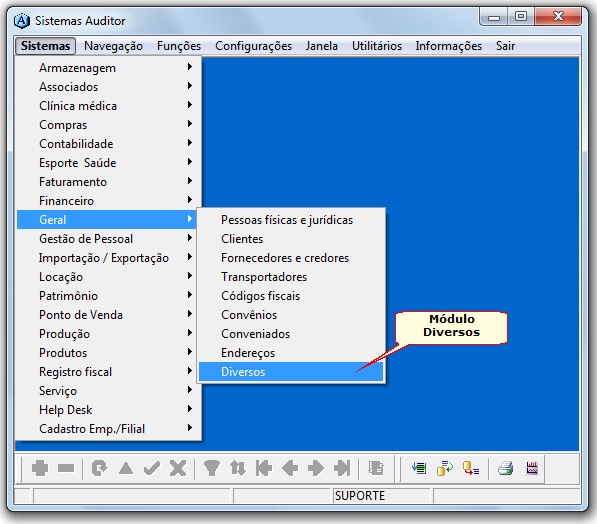Click the checkmark confirm toolbar icon

[152, 468]
